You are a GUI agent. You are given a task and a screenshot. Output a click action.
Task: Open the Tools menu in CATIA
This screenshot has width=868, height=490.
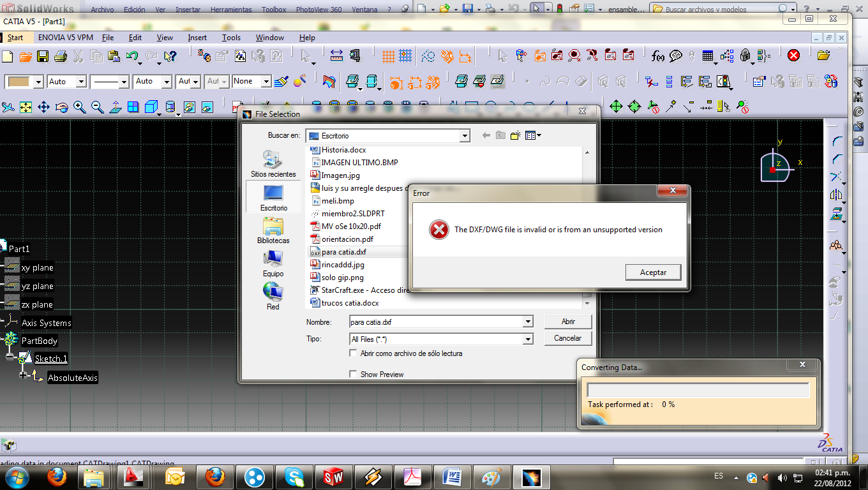tap(231, 38)
